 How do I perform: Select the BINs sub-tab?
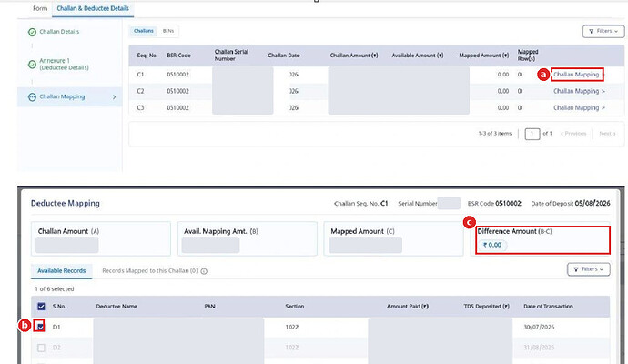[x=168, y=31]
